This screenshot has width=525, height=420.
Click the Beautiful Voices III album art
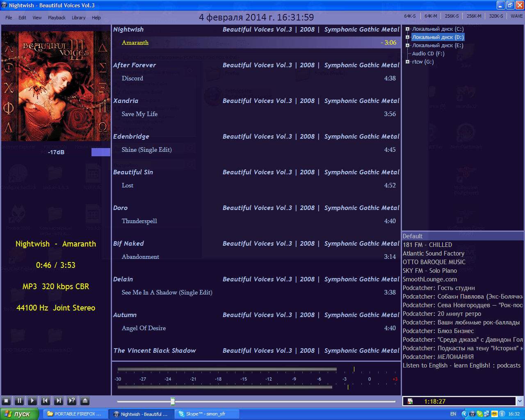(x=56, y=86)
